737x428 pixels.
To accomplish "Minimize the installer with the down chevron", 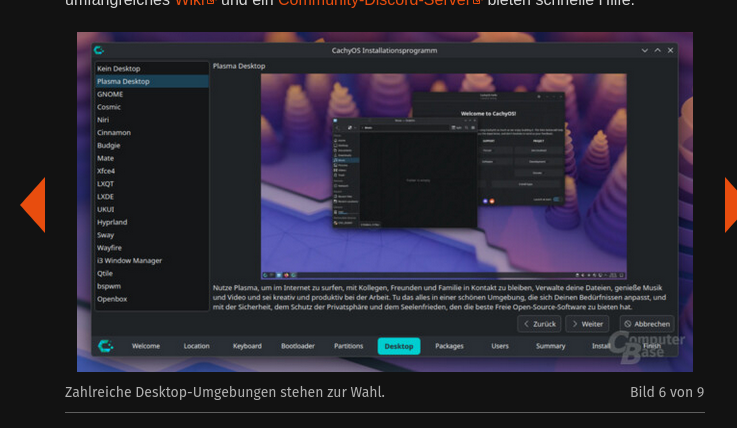I will coord(644,50).
